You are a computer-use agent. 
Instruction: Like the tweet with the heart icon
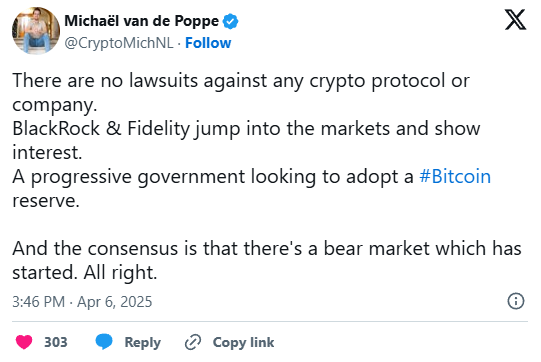tap(24, 342)
